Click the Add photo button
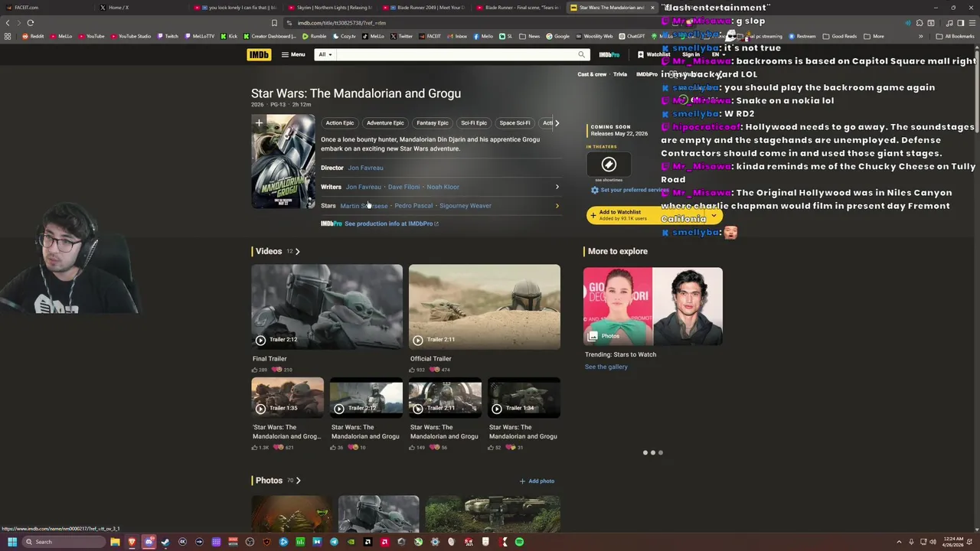This screenshot has width=980, height=551. click(x=537, y=481)
